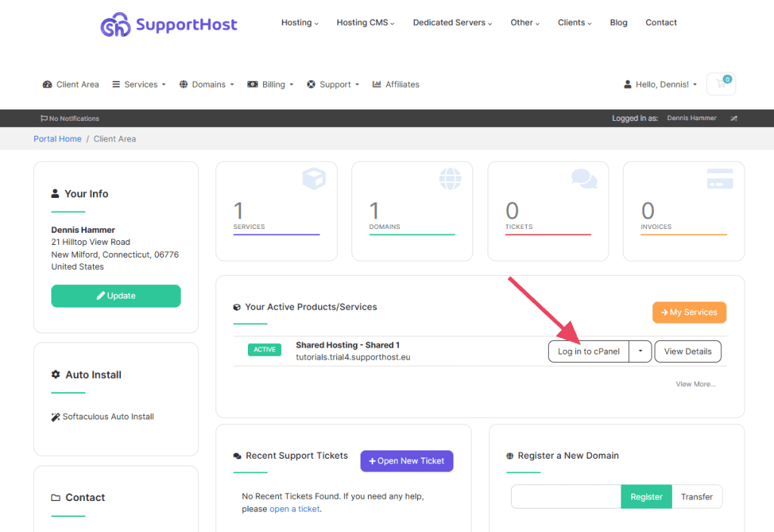This screenshot has width=774, height=532.
Task: Click the Dennis Hammer name in Your Info
Action: [83, 230]
